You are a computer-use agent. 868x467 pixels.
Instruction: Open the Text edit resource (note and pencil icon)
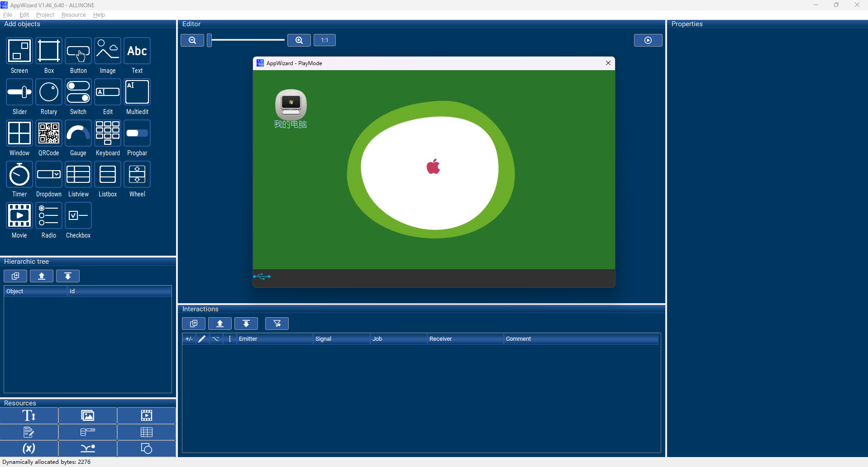click(29, 432)
